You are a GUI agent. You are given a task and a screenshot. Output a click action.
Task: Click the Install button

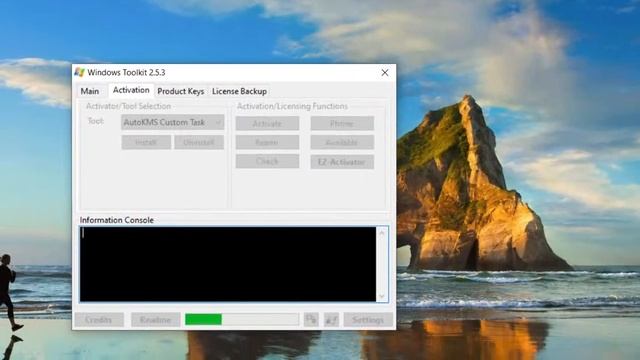[146, 142]
